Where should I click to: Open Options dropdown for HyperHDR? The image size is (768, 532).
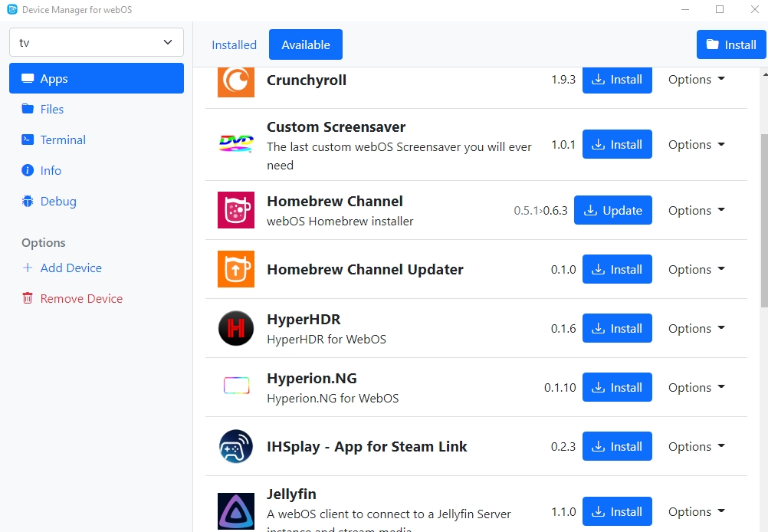[696, 328]
